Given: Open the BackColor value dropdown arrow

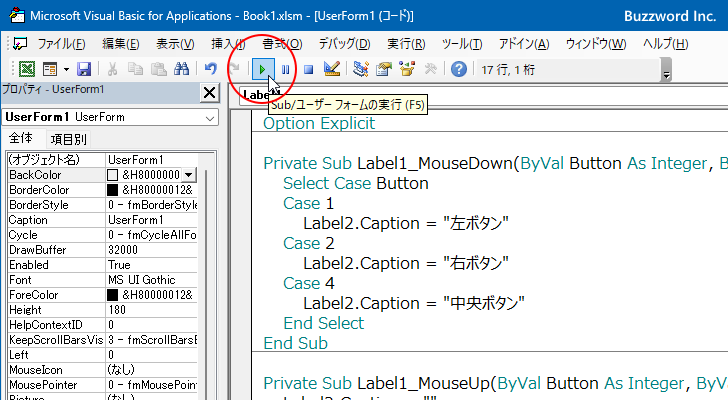Looking at the screenshot, I should pos(189,175).
